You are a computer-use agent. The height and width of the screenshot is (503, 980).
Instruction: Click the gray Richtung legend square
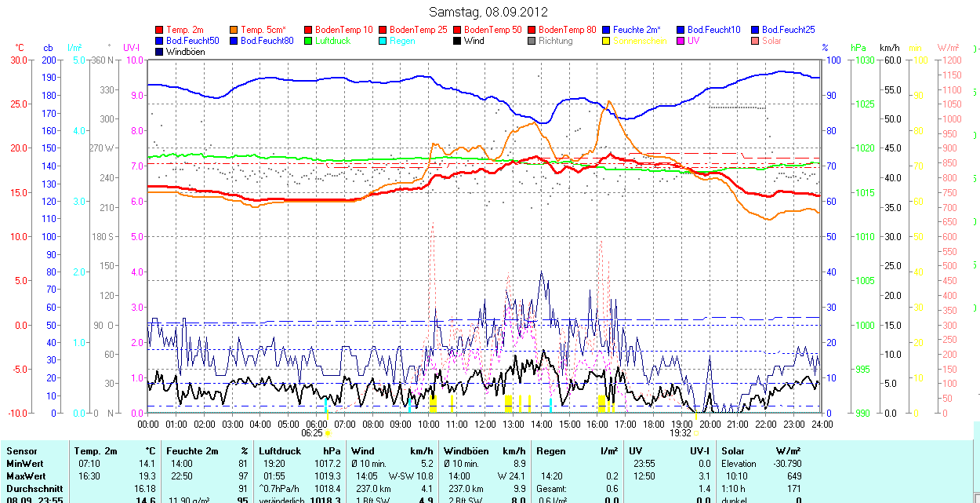point(532,41)
